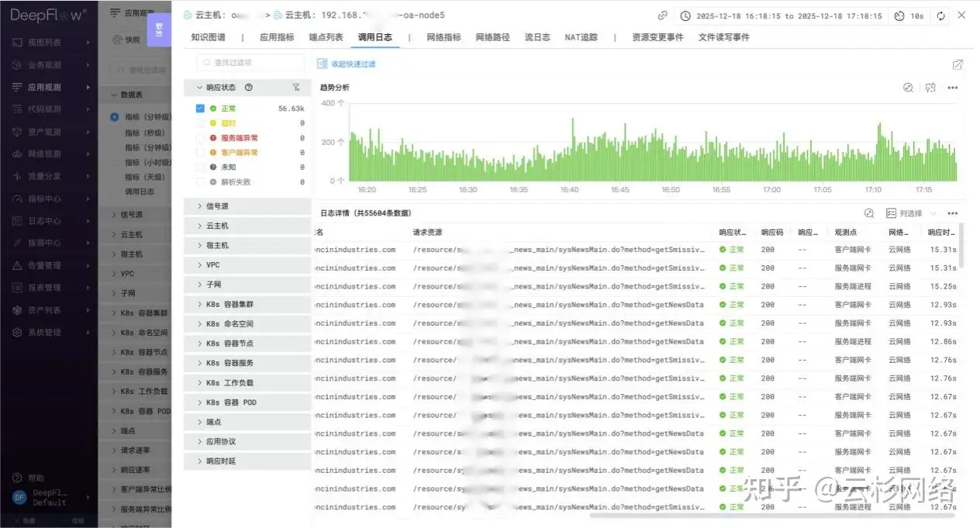Open the 资源变更事件 tab
This screenshot has height=528, width=980.
[x=657, y=37]
